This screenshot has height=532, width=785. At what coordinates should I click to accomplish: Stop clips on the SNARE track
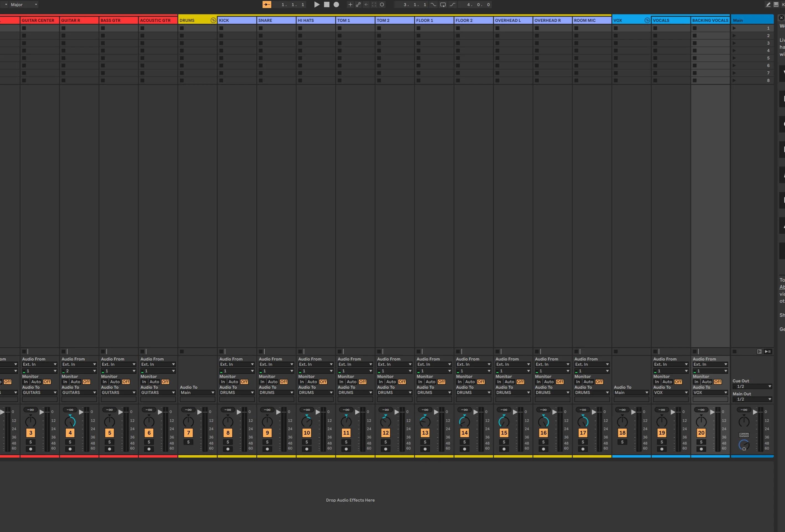coord(261,351)
